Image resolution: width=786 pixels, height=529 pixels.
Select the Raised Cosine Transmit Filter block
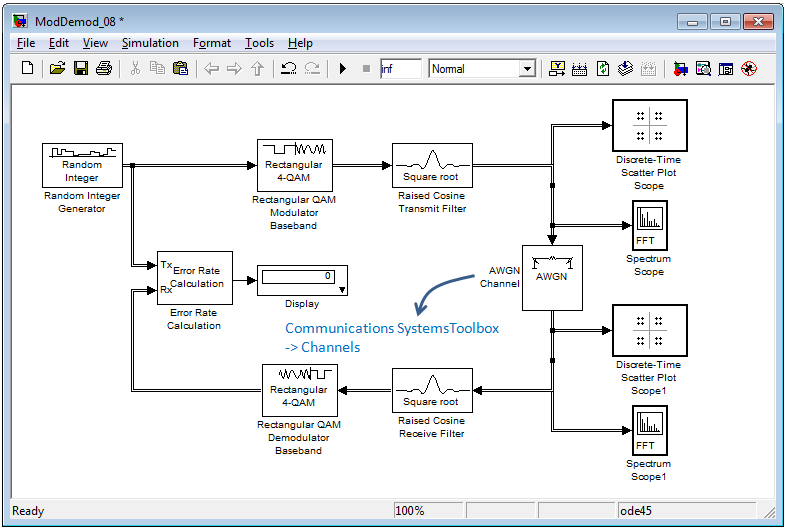click(432, 165)
